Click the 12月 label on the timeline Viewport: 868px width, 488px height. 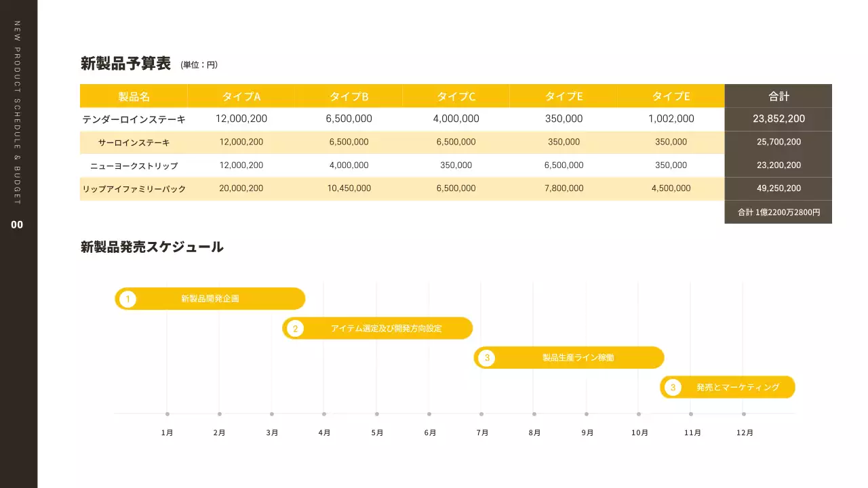pyautogui.click(x=744, y=432)
